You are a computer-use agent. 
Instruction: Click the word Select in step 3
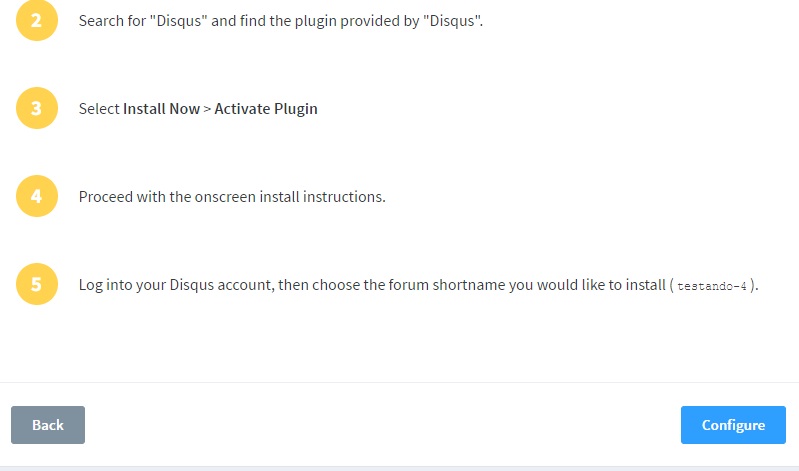[x=99, y=109]
